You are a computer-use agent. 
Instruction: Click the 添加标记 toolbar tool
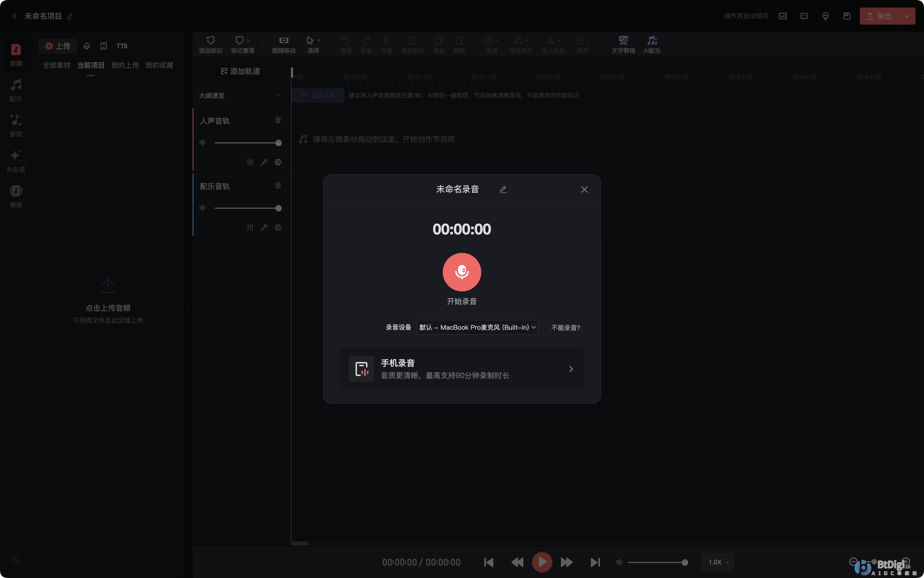point(210,45)
